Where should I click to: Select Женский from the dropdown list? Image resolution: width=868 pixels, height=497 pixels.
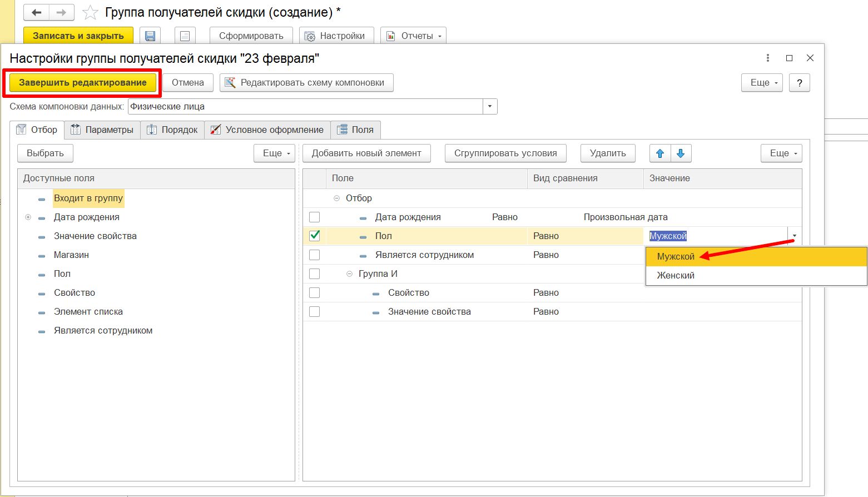coord(676,276)
